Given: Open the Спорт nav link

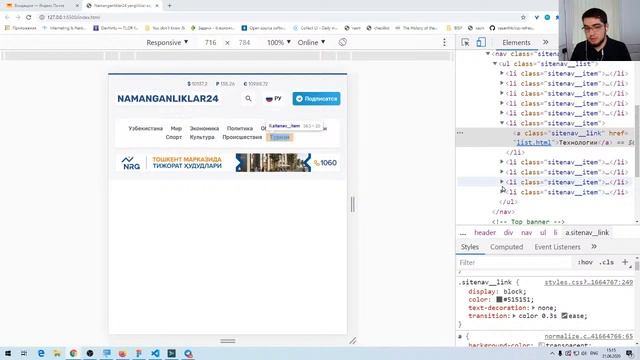Looking at the screenshot, I should pyautogui.click(x=173, y=137).
